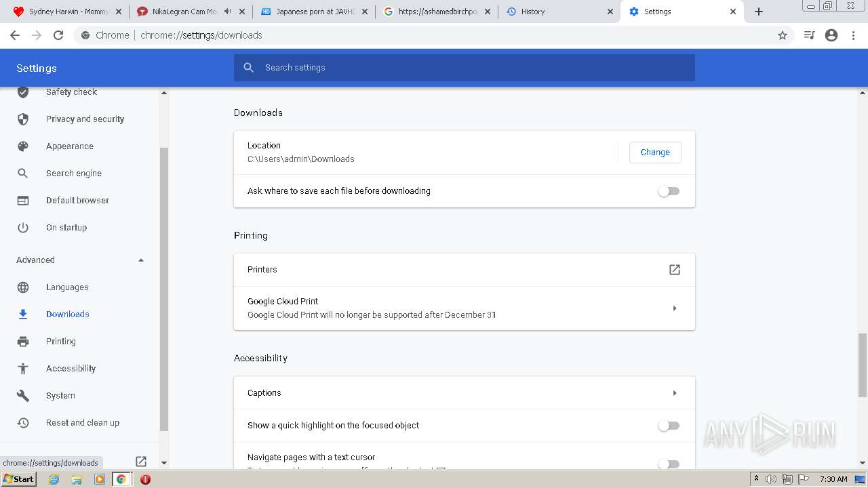
Task: Click the Default browser window icon
Action: 23,201
